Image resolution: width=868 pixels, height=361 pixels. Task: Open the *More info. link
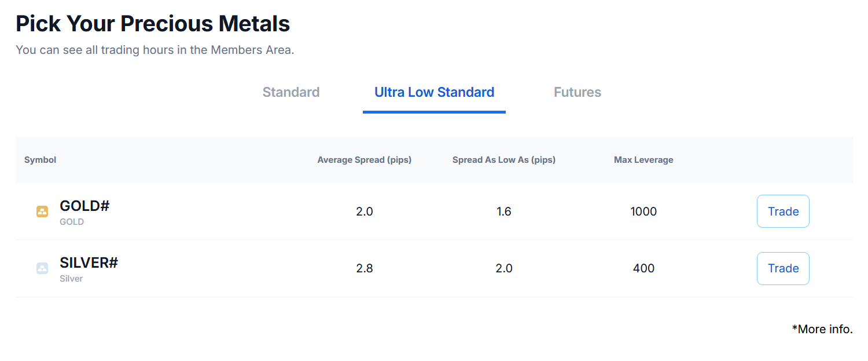coord(822,329)
